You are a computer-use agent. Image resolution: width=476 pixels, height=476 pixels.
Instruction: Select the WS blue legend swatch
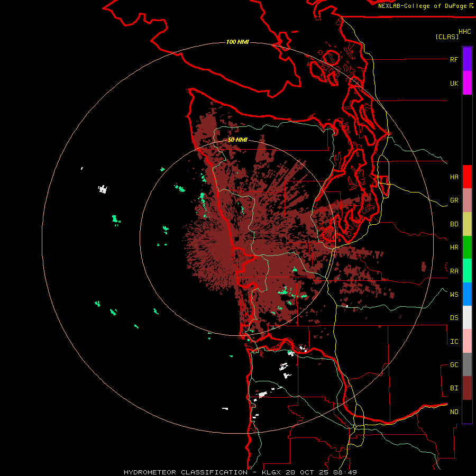click(x=467, y=294)
